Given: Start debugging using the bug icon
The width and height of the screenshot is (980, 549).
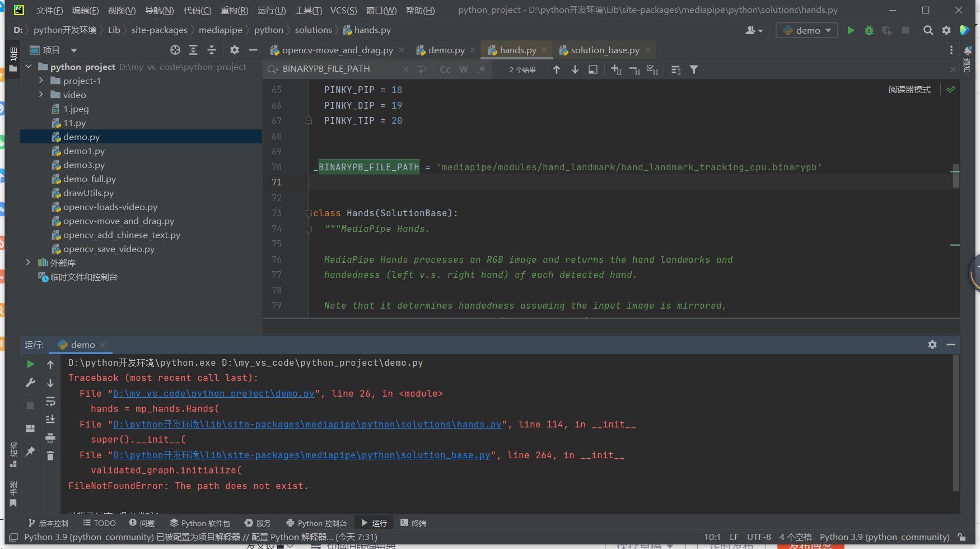Looking at the screenshot, I should tap(869, 30).
